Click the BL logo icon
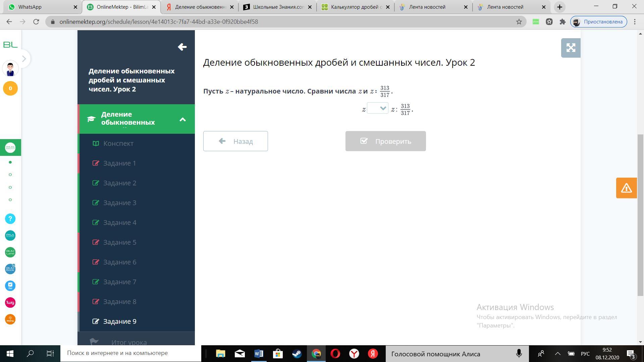Viewport: 644px width, 362px height. (10, 45)
